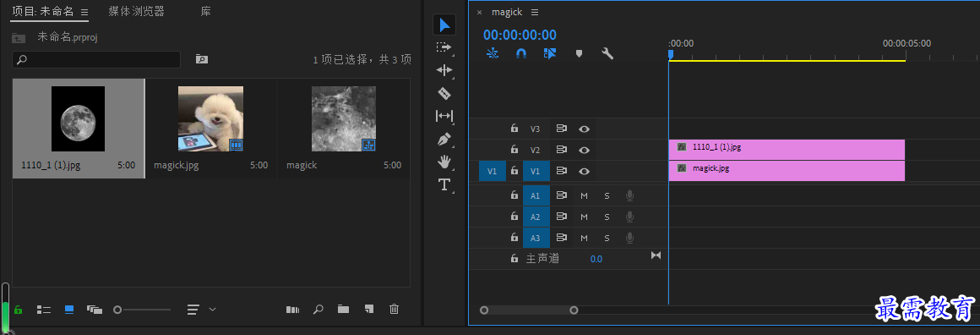This screenshot has width=980, height=335.
Task: Click the find-in-bin folder search icon
Action: point(201,59)
